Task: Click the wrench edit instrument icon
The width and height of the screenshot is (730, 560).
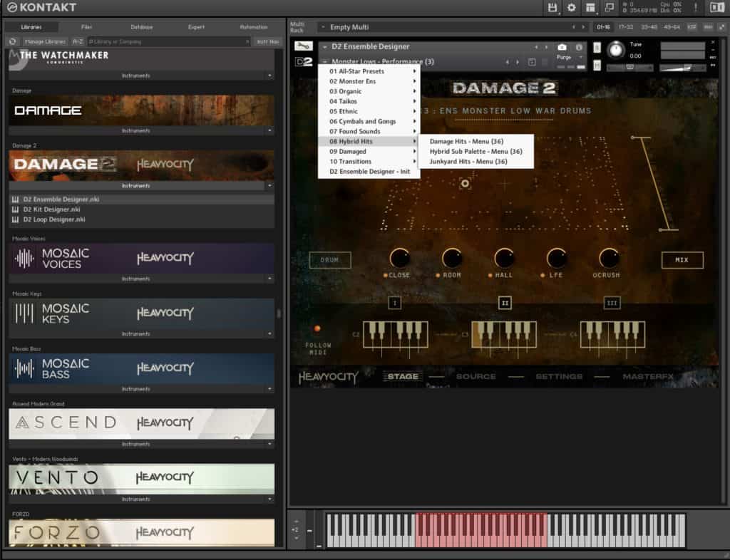Action: 303,46
